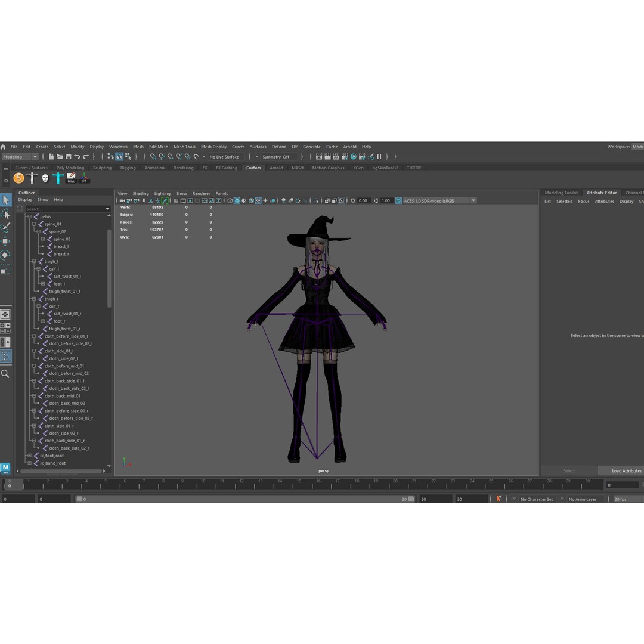This screenshot has width=644, height=644.
Task: Collapse the spine_01 joint in the Outliner
Action: pyautogui.click(x=33, y=224)
